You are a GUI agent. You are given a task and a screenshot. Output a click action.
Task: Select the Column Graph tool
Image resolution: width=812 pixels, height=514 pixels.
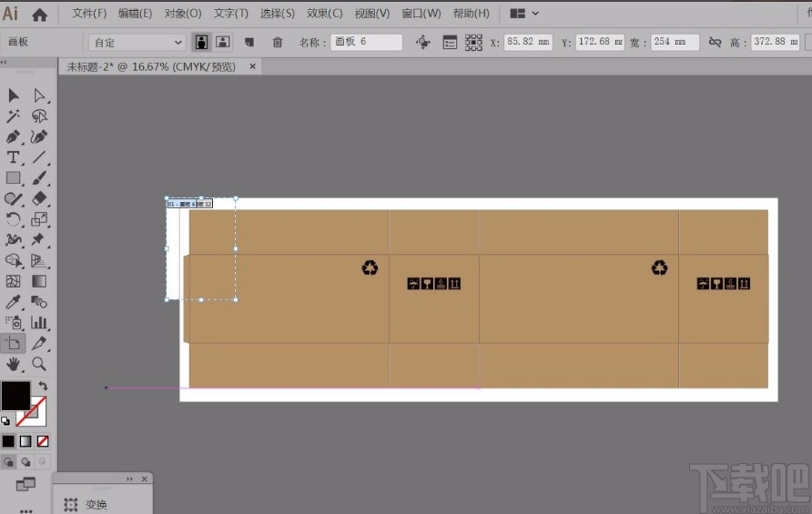pos(39,322)
